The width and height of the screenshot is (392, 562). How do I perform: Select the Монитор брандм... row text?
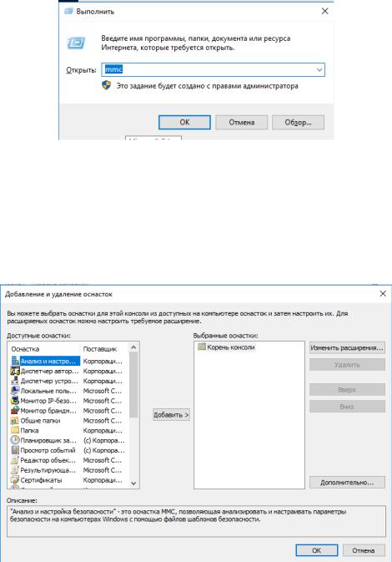point(48,410)
